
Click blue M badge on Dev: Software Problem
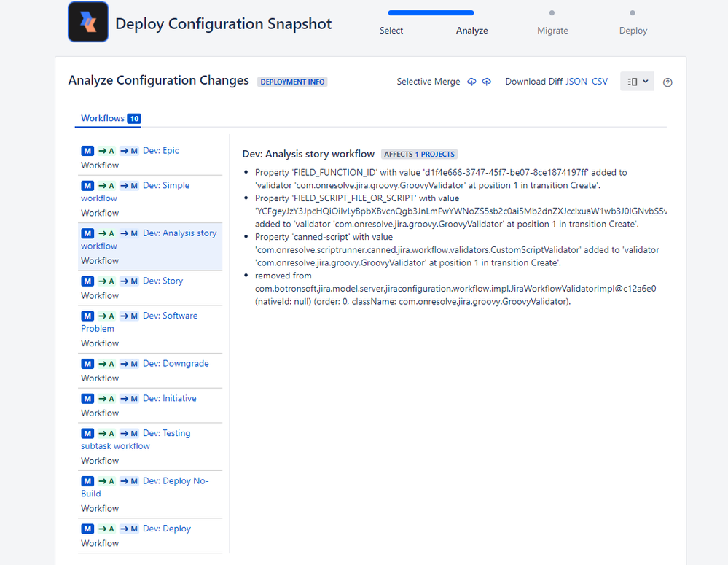[x=87, y=316]
